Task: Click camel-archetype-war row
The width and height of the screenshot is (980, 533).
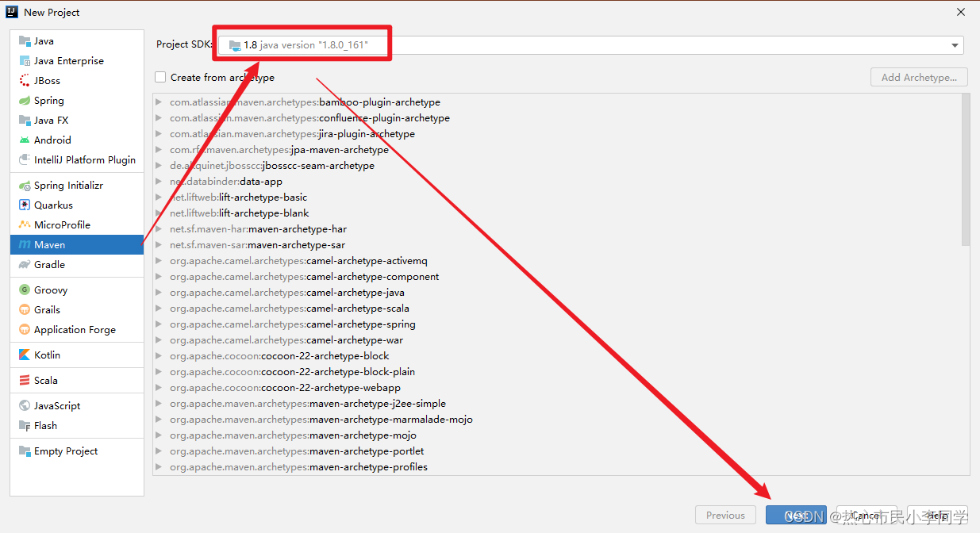Action: [x=557, y=340]
